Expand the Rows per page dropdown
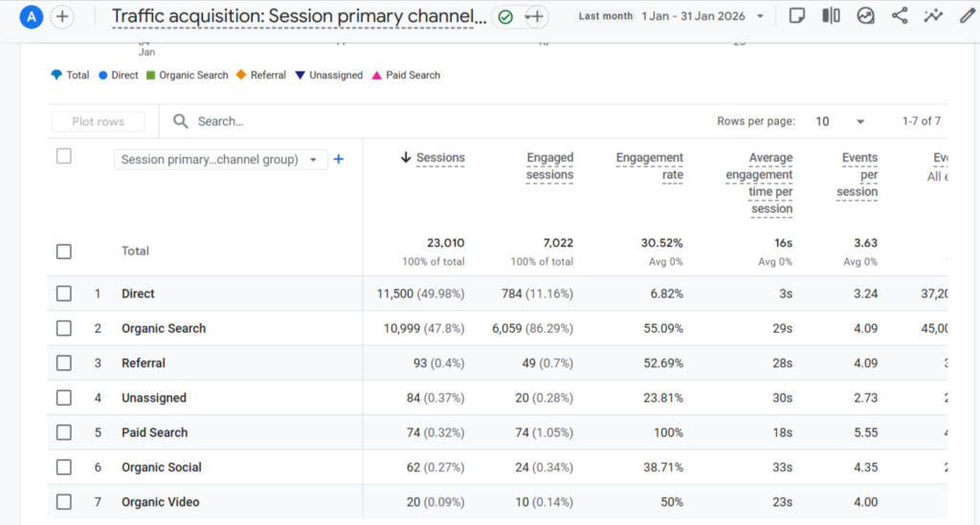The height and width of the screenshot is (525, 980). pos(839,121)
